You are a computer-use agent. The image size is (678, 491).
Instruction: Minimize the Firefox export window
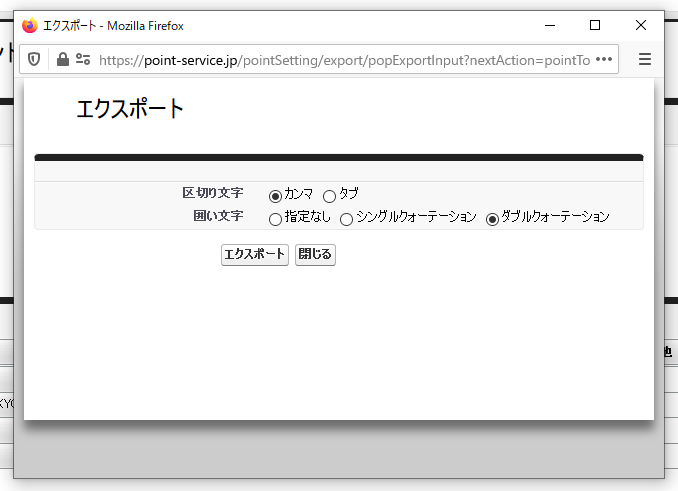coord(549,26)
